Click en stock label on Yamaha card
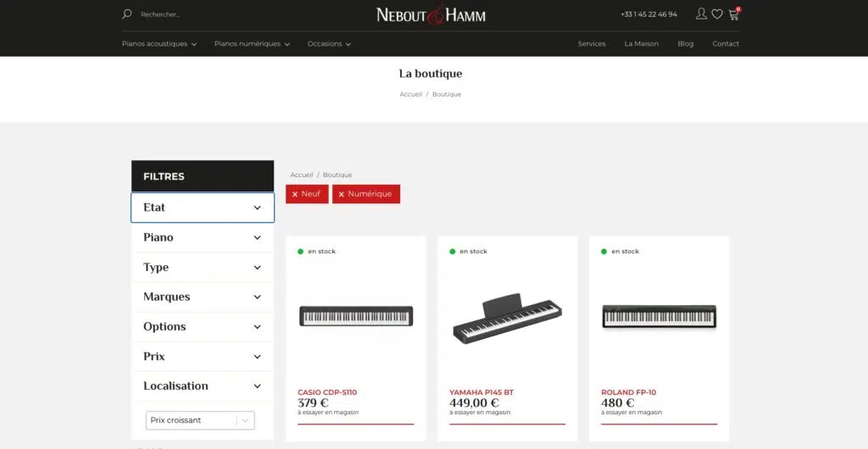Viewport: 868px width, 449px height. tap(473, 252)
